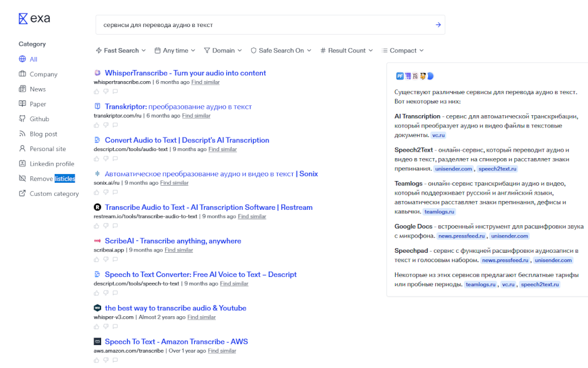Click Find similar for scribeai.app

(x=179, y=250)
